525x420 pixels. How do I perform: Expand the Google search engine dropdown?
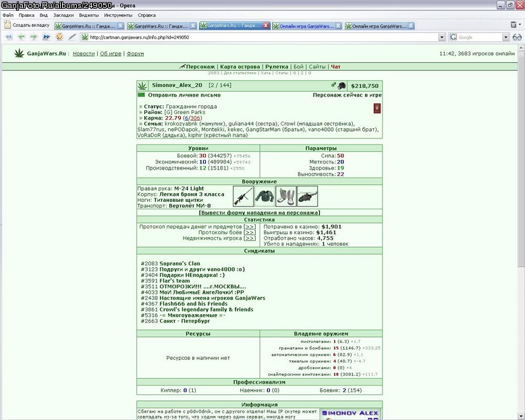[x=505, y=37]
